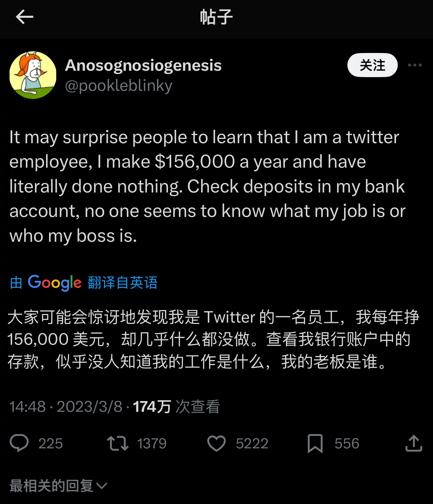The image size is (433, 504).
Task: Tap the retweet arrows icon
Action: (117, 443)
